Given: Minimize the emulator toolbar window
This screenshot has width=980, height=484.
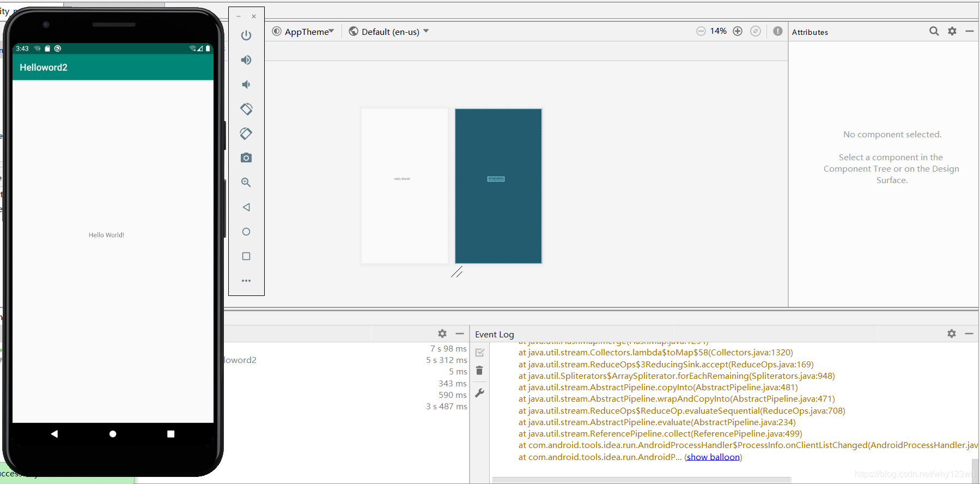Looking at the screenshot, I should coord(239,16).
